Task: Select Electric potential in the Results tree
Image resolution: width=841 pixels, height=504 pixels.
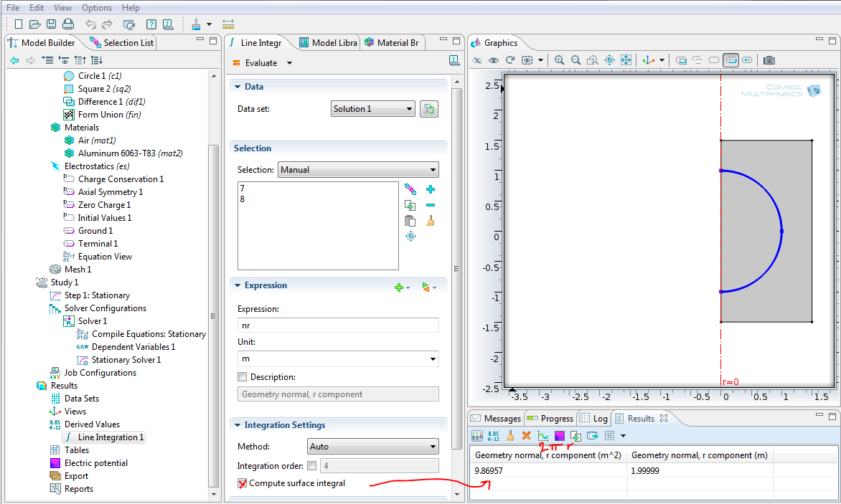Action: click(x=95, y=463)
